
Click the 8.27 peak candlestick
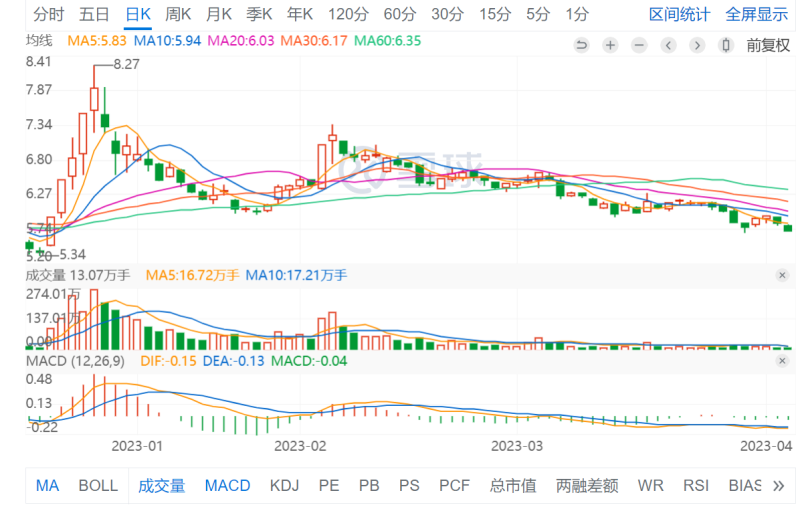click(x=94, y=98)
